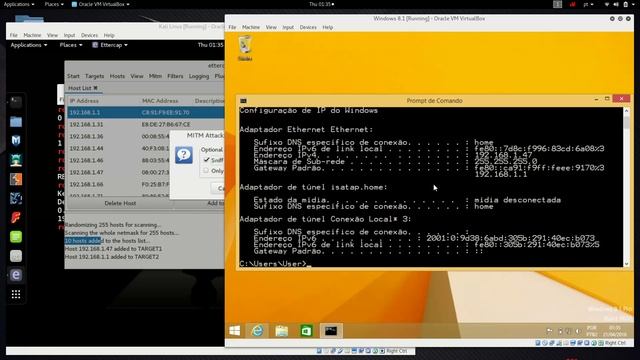
Task: Click the Delete Host button
Action: click(x=120, y=203)
